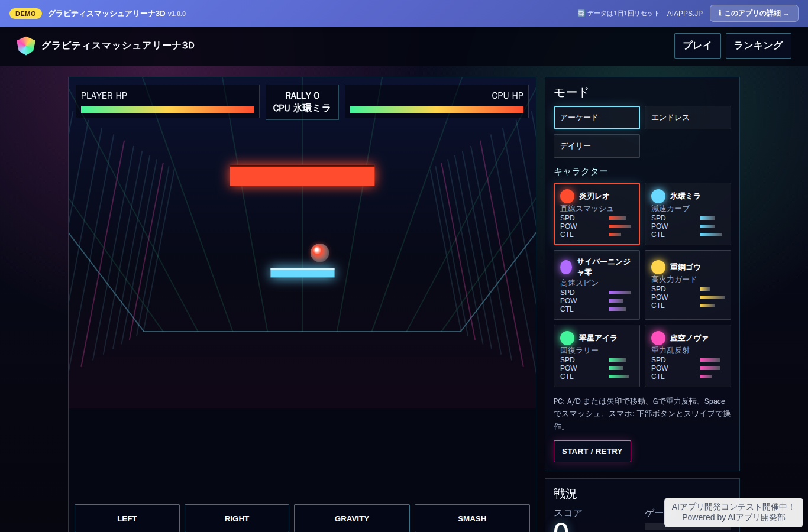Choose character card 重鋼ゴウ

coord(688,285)
